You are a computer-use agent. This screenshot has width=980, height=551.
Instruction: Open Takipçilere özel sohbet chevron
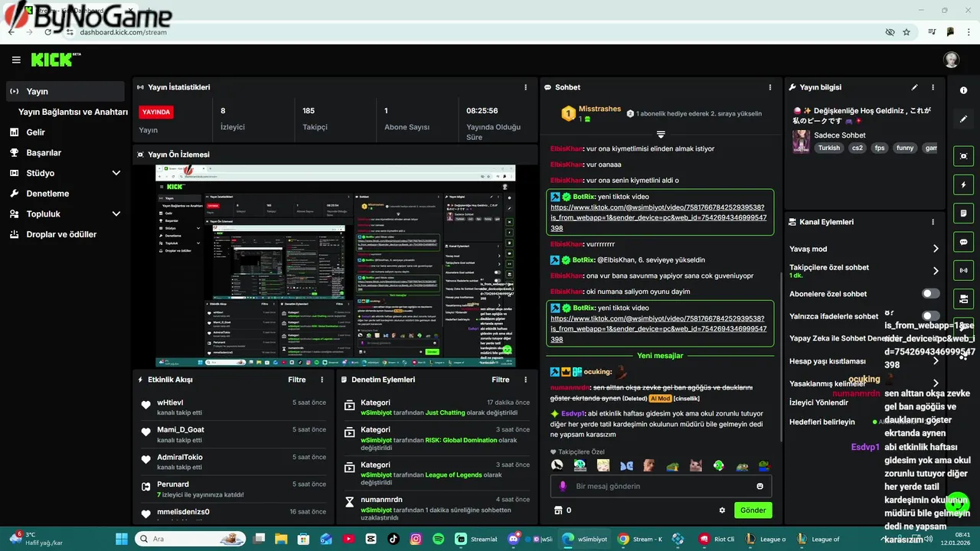tap(936, 271)
